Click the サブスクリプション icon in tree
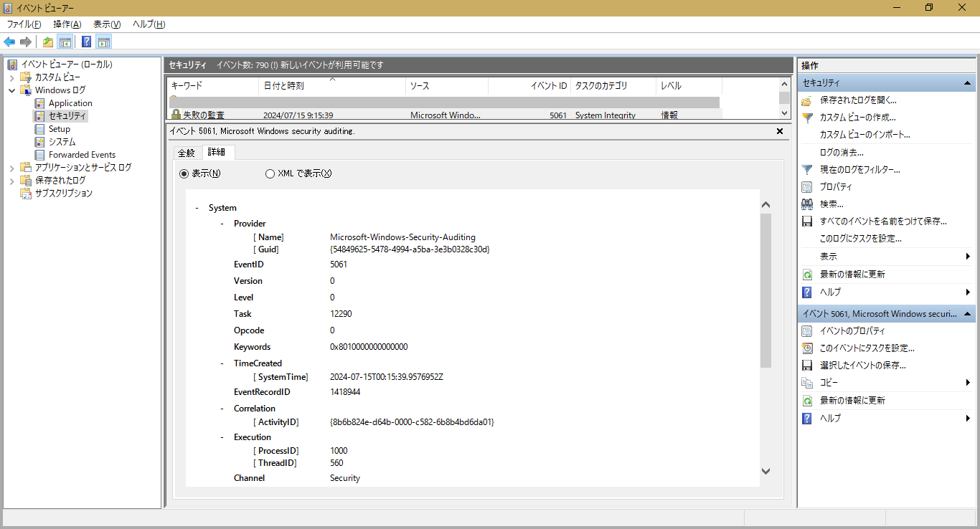980x529 pixels. [26, 194]
